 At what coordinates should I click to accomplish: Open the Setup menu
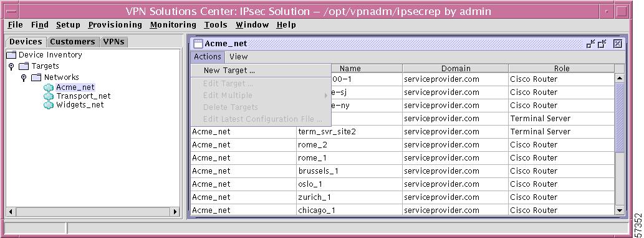[x=68, y=25]
